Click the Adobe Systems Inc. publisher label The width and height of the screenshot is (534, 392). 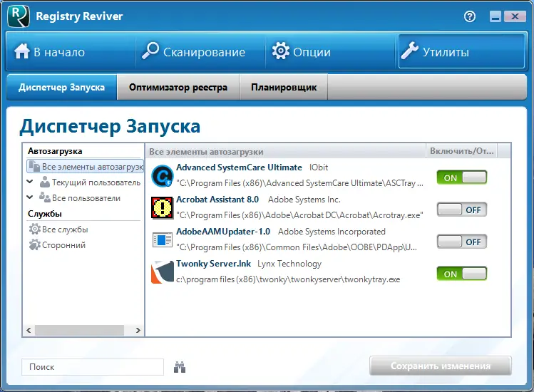304,200
